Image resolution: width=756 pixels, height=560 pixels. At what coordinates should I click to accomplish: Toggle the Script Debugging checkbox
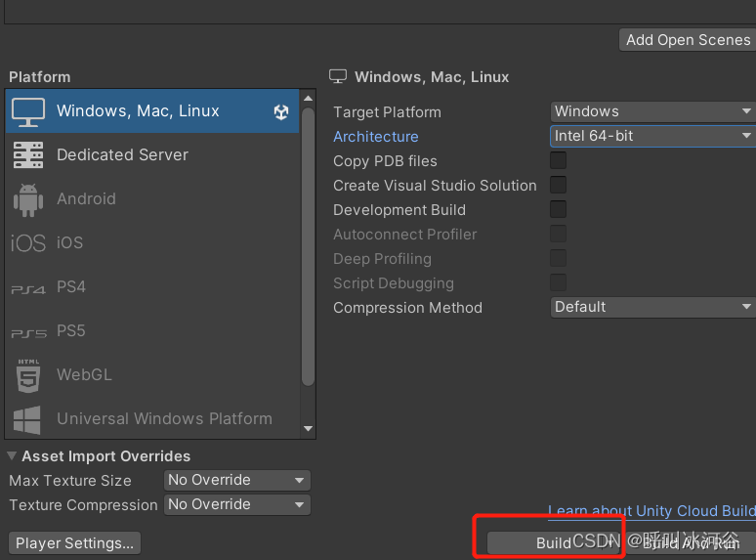(x=558, y=282)
